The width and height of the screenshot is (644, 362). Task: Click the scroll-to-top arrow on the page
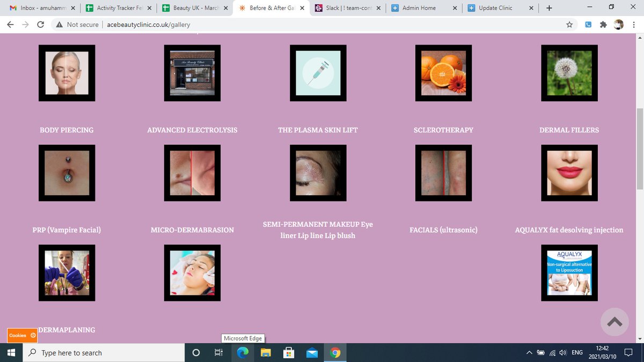click(x=614, y=322)
